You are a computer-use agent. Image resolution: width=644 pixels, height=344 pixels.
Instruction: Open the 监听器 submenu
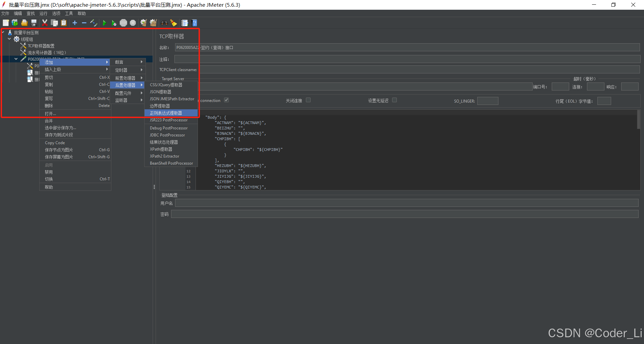128,100
